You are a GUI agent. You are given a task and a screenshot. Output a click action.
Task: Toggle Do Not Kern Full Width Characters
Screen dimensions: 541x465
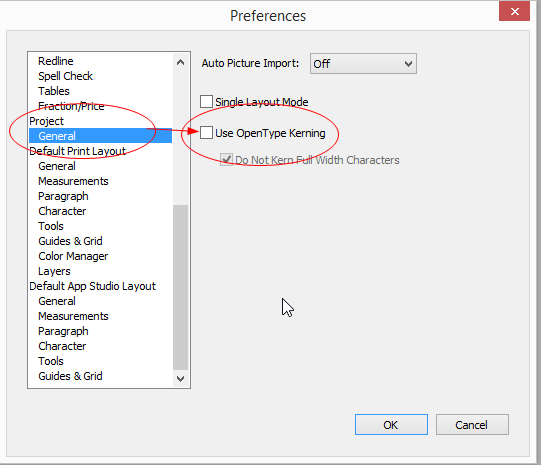coord(226,160)
